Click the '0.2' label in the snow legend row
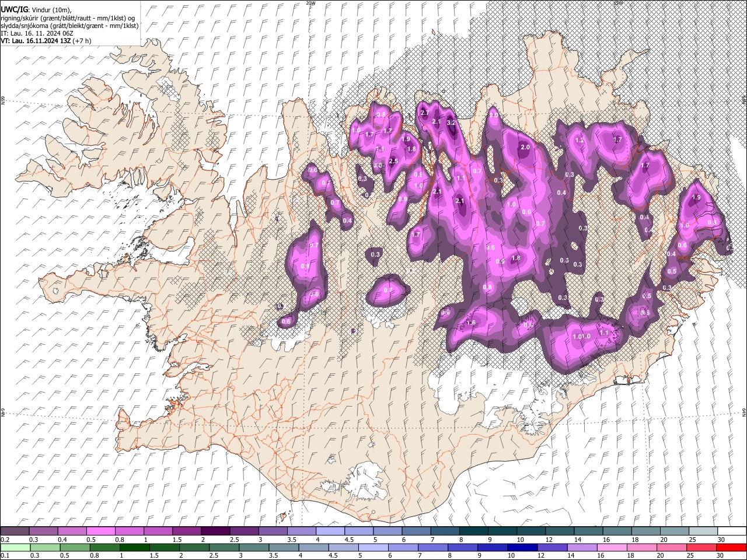The height and width of the screenshot is (560, 747). click(5, 540)
